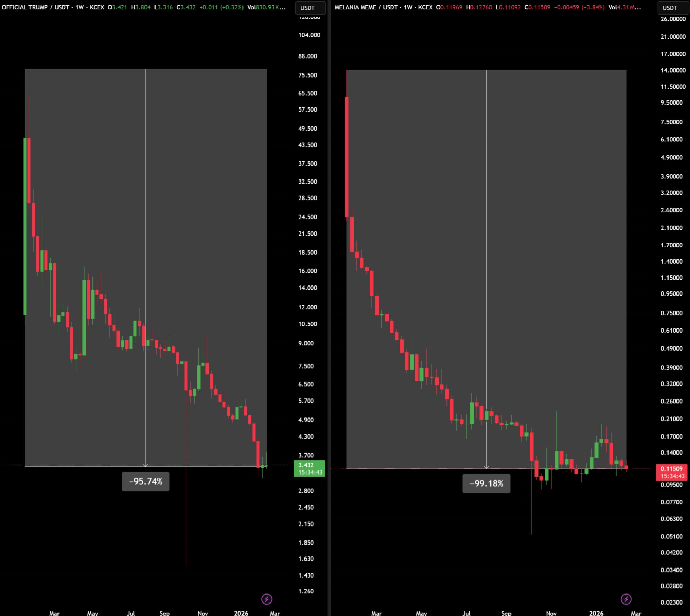The width and height of the screenshot is (690, 616).
Task: Click the Nov label on TRUMP time axis
Action: coord(203,613)
